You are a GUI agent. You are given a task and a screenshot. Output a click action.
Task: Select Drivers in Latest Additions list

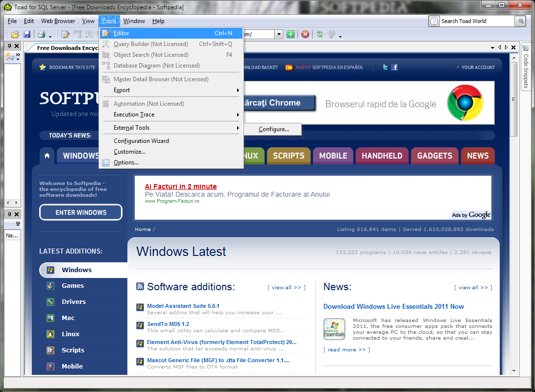(73, 301)
